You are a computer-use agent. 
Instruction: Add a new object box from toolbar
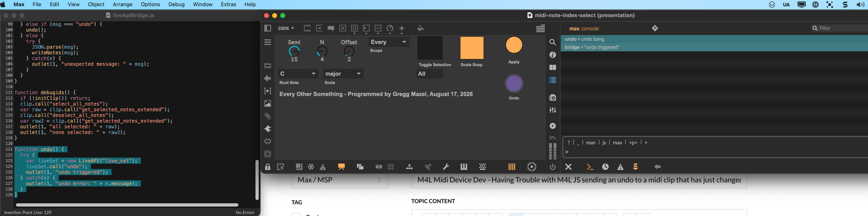(x=308, y=28)
